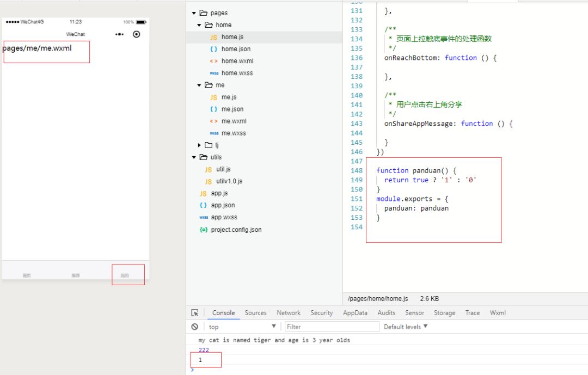Image resolution: width=588 pixels, height=375 pixels.
Task: Click the wxss icon beside me.wxss
Action: click(214, 133)
